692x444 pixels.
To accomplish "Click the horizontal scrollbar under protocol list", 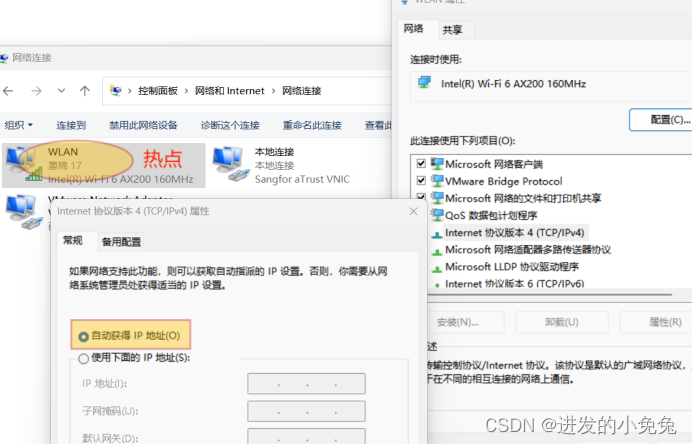I will [549, 294].
